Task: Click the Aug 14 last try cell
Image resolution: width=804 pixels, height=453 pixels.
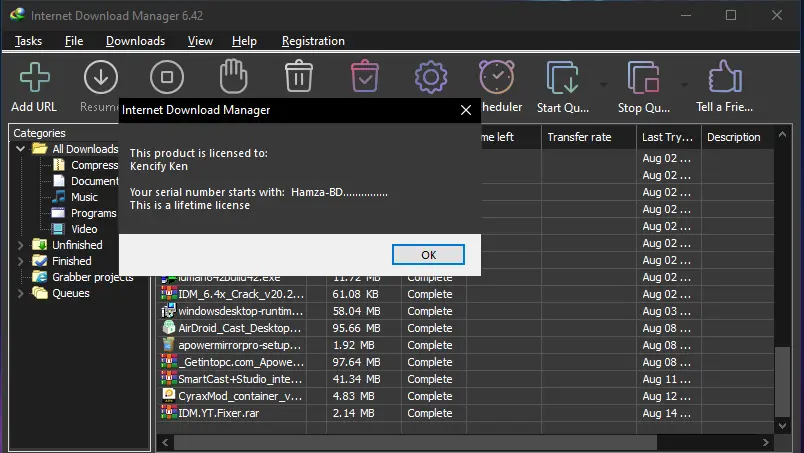Action: pos(667,413)
